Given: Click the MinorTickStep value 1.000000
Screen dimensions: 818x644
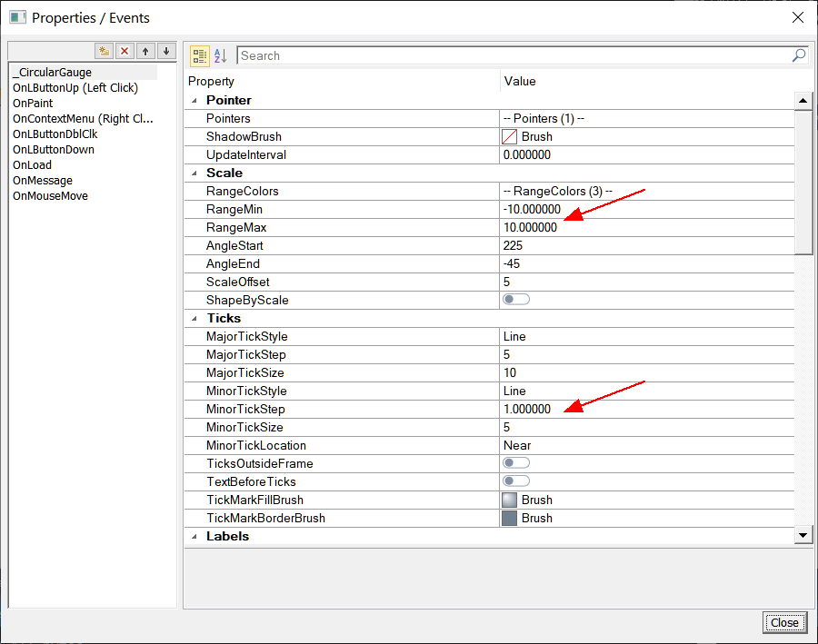Looking at the screenshot, I should (x=646, y=410).
